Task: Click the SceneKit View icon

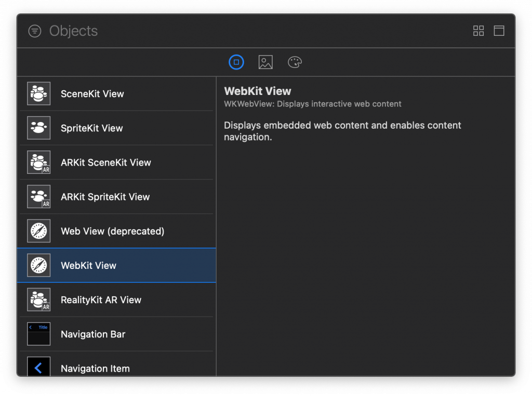Action: click(x=39, y=94)
